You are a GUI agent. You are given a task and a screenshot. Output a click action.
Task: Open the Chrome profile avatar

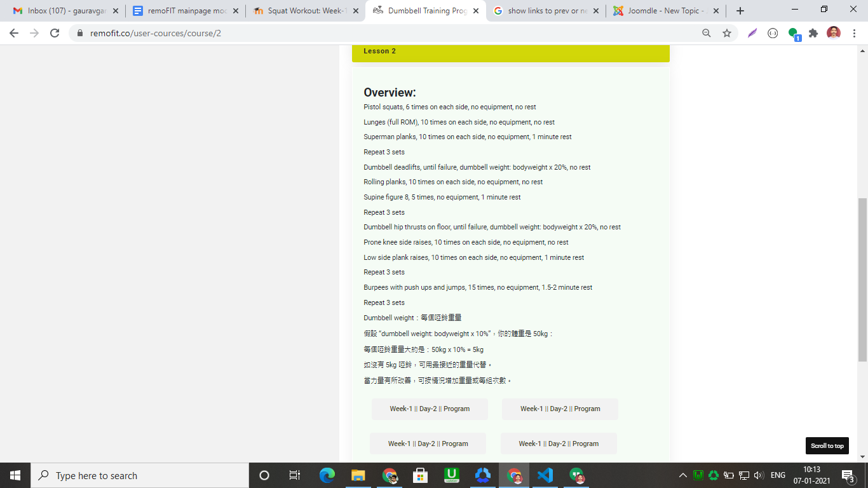(834, 33)
